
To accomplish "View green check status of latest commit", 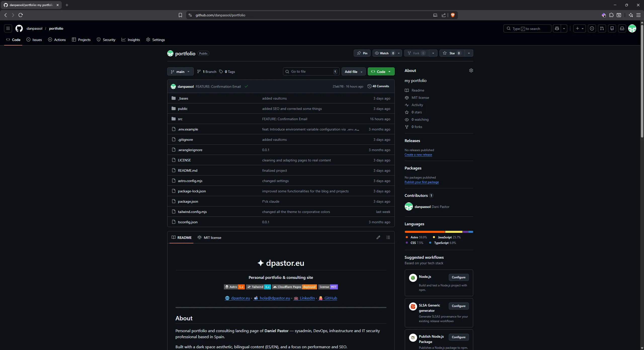I will (x=246, y=86).
